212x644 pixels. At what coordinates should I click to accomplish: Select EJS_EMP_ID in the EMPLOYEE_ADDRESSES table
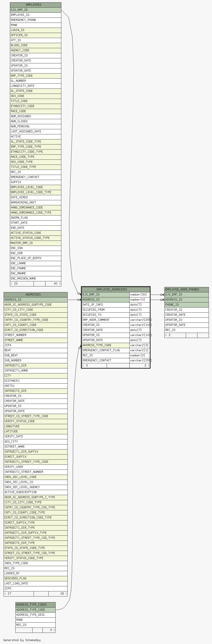pos(106,295)
